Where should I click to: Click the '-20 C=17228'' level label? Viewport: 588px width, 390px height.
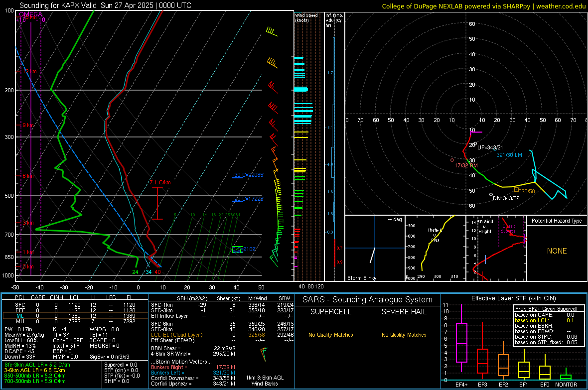pos(248,199)
